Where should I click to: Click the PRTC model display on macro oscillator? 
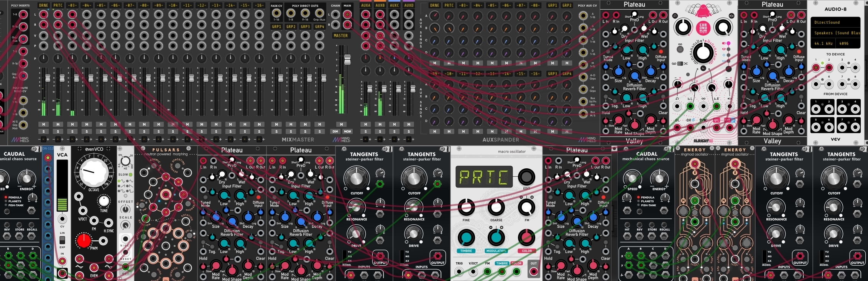[x=484, y=177]
